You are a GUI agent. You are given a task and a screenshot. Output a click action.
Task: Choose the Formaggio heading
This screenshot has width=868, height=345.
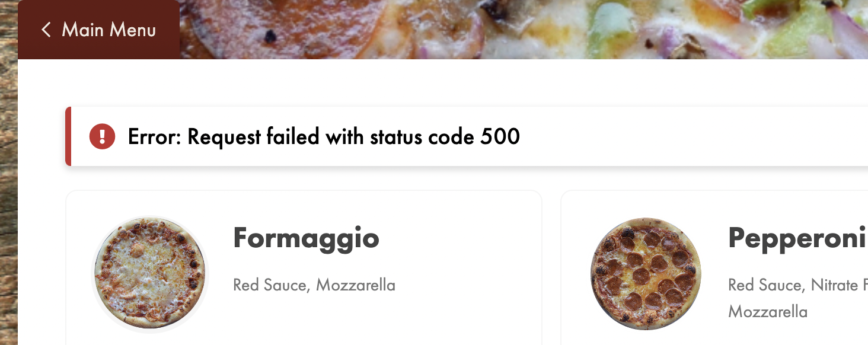tap(306, 238)
